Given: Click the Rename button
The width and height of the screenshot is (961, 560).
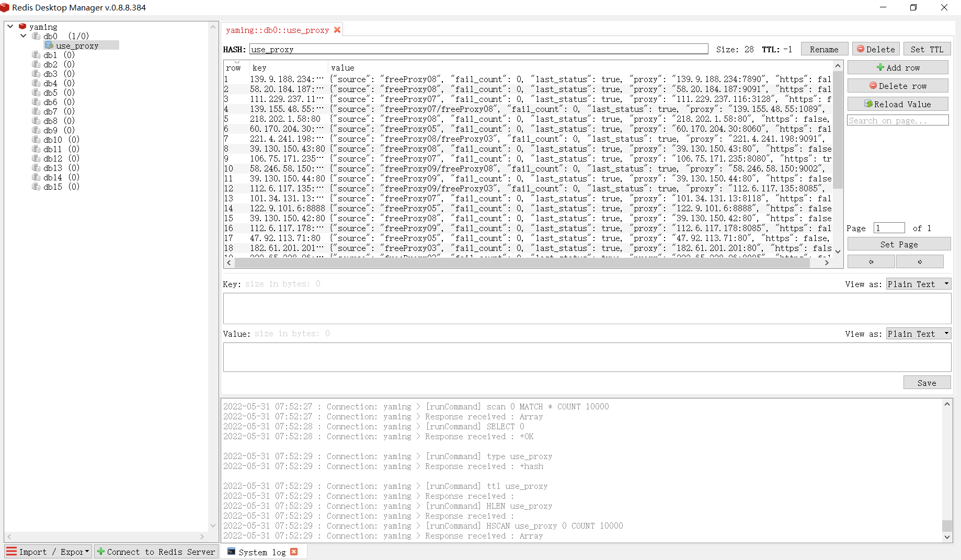Looking at the screenshot, I should click(825, 49).
